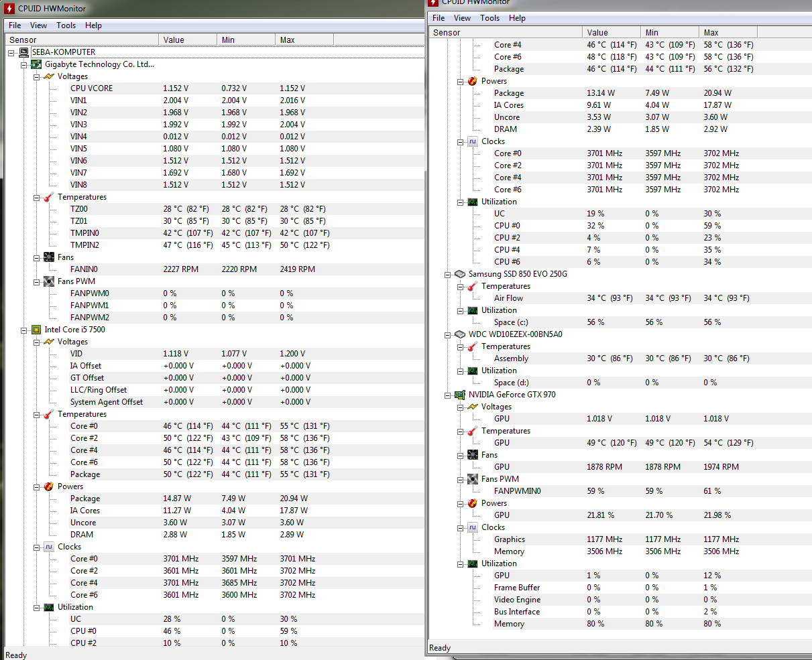
Task: Click the SEBA-KOMPUTER computer icon
Action: (23, 52)
